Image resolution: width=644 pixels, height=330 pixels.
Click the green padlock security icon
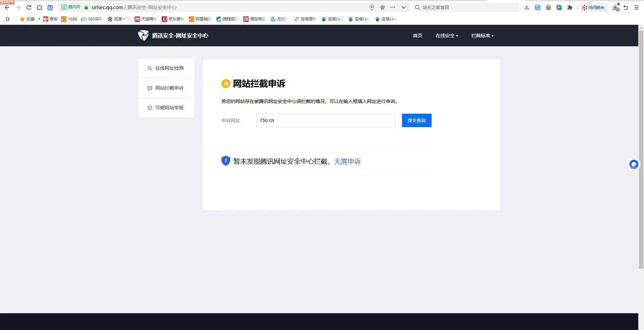86,7
